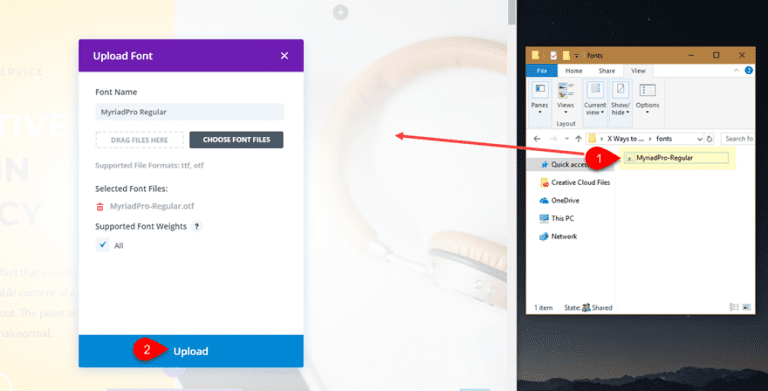The height and width of the screenshot is (391, 768).
Task: Click the MyriadPro-Regular.otf selected file name
Action: coord(152,206)
